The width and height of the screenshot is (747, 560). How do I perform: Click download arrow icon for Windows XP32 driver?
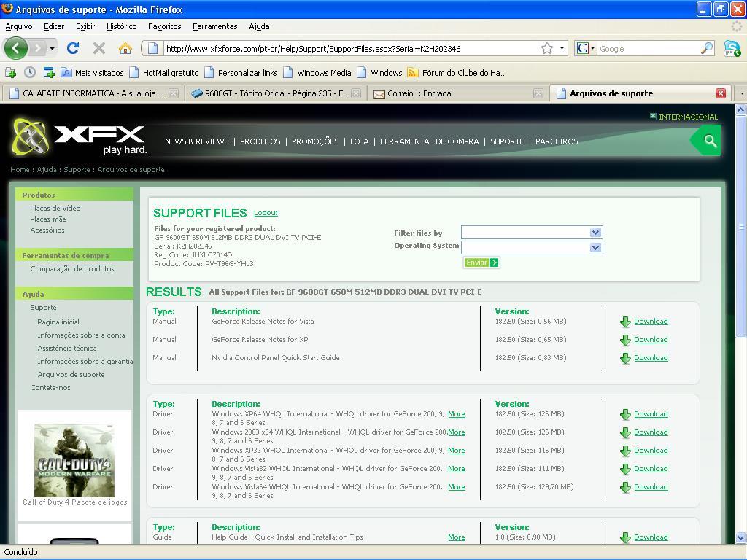click(x=625, y=451)
